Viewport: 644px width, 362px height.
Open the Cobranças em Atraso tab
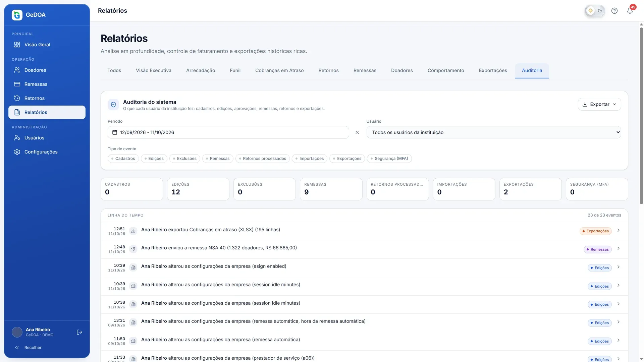[x=279, y=70]
